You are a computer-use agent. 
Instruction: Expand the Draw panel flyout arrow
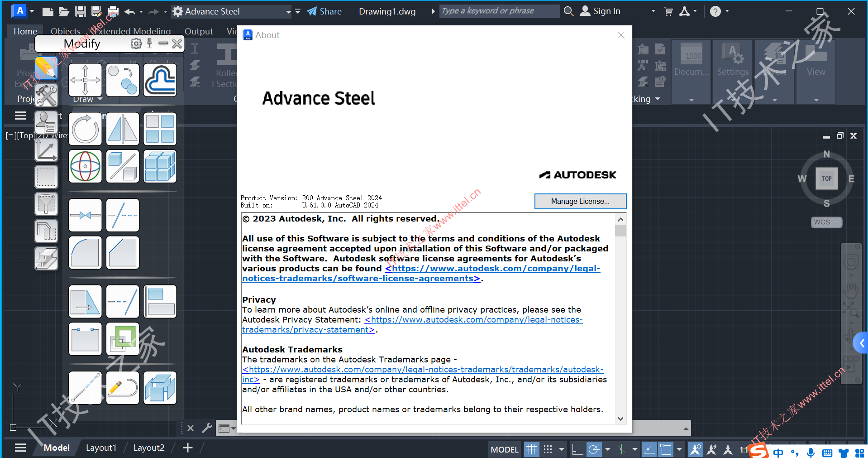(x=100, y=99)
